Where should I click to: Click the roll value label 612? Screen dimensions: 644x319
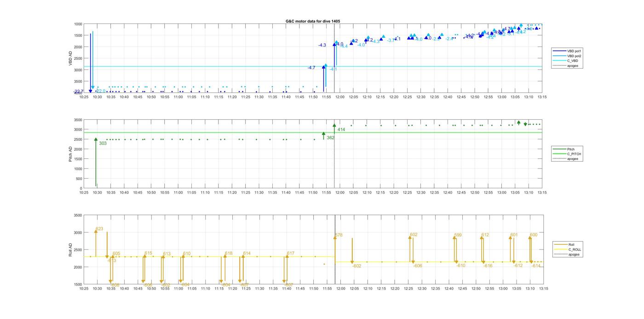pos(485,235)
